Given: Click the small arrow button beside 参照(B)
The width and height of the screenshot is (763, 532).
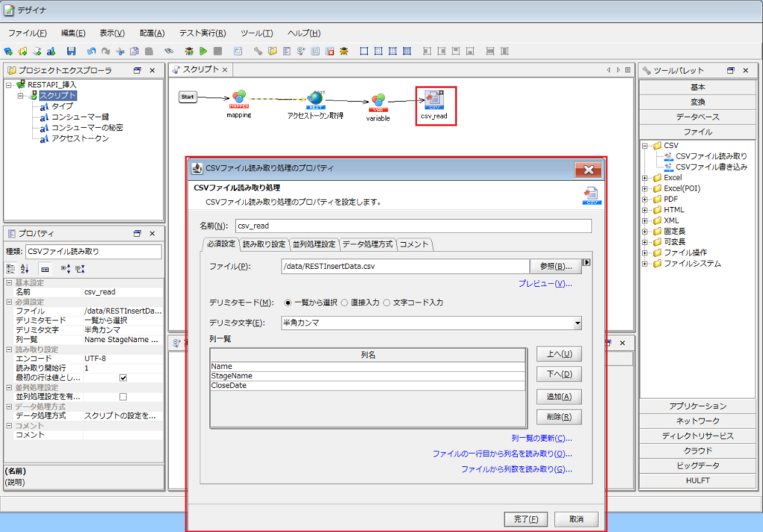Looking at the screenshot, I should (587, 262).
